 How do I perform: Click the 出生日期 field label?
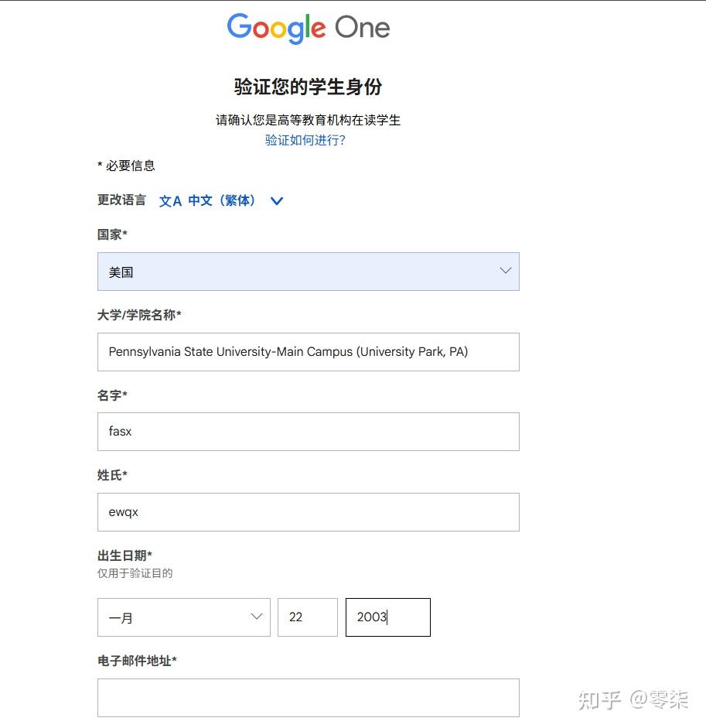124,555
